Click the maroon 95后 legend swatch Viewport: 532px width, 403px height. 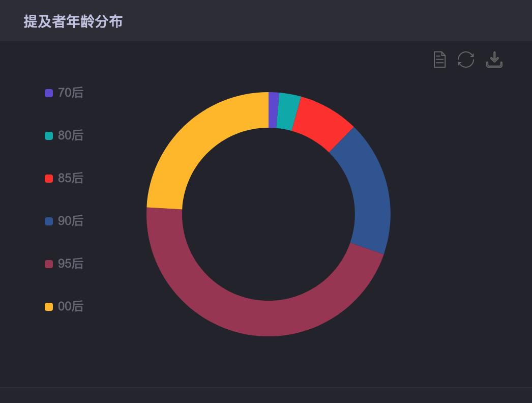click(49, 264)
